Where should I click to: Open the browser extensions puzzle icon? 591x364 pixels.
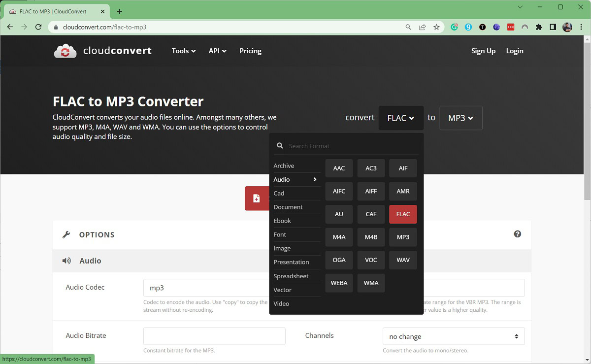point(539,27)
